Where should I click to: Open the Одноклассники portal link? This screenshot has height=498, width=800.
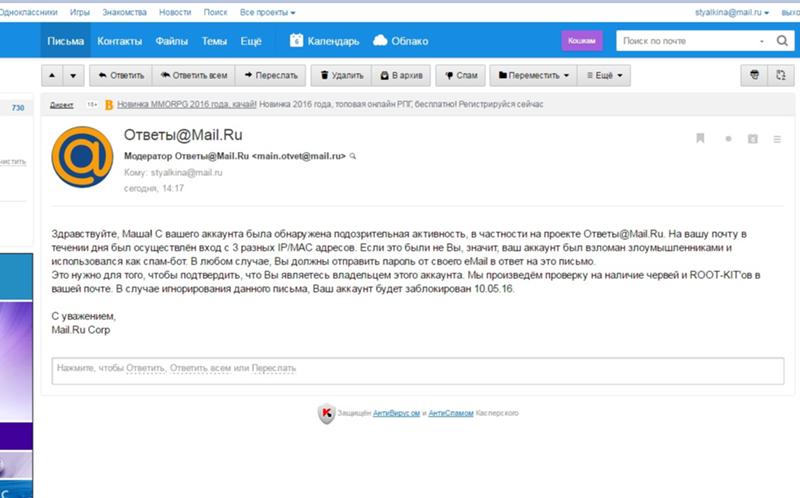coord(28,12)
